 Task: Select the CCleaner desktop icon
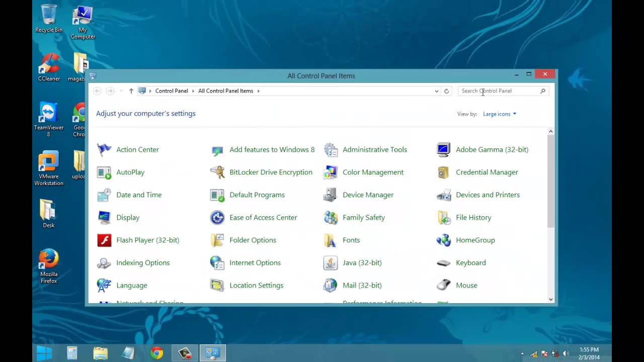tap(49, 67)
